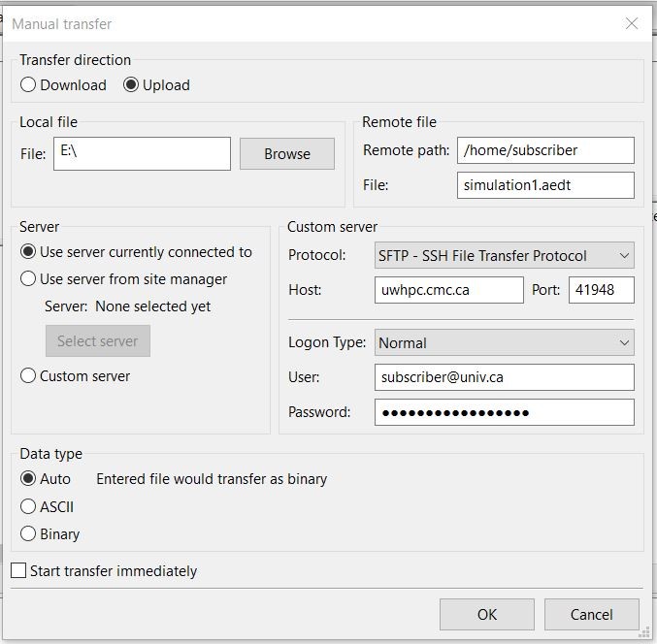This screenshot has width=657, height=644.
Task: Click the Port number field
Action: [x=601, y=290]
